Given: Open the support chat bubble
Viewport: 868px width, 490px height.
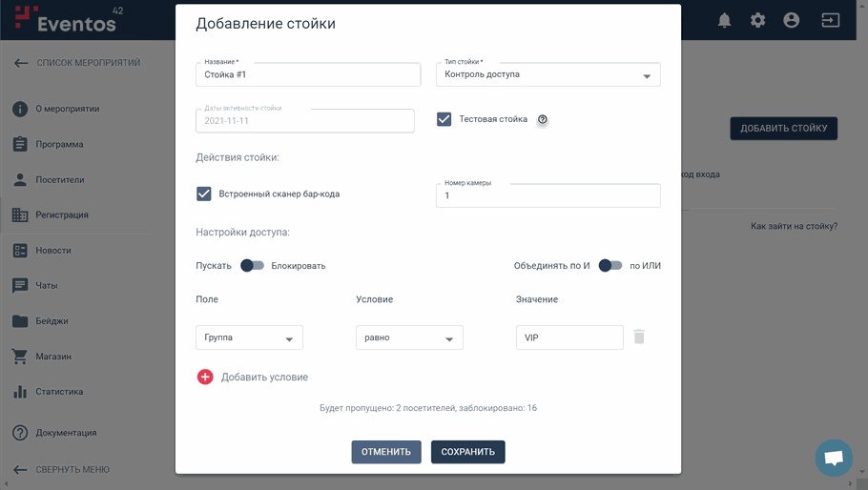Looking at the screenshot, I should coord(833,458).
